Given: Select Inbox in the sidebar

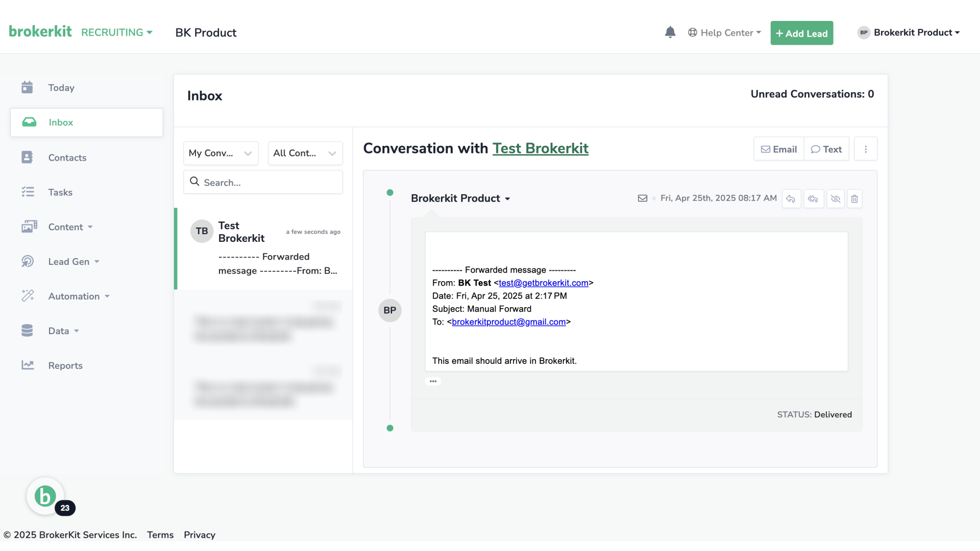Looking at the screenshot, I should [x=87, y=122].
